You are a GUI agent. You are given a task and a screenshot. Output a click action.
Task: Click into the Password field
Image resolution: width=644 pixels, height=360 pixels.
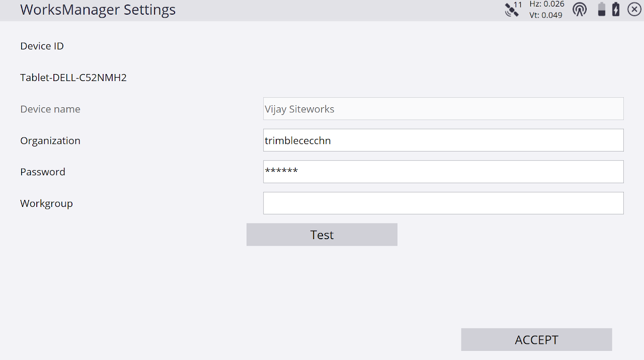click(x=443, y=172)
